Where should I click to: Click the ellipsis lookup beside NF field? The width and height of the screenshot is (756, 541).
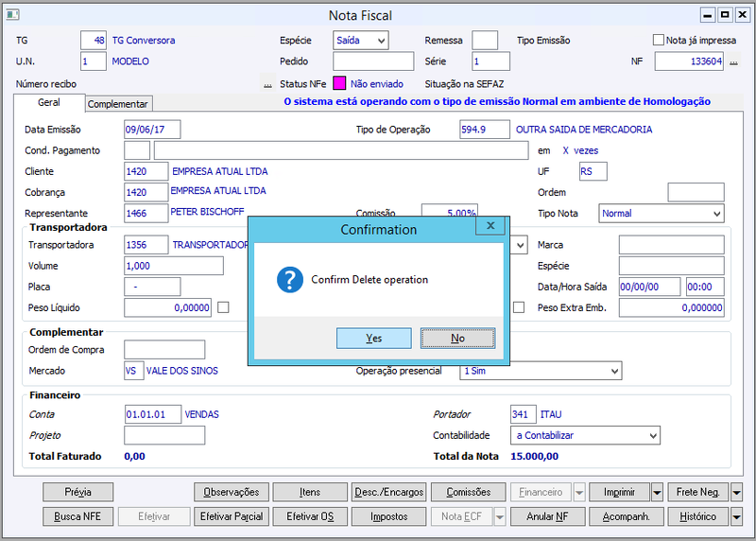[x=733, y=61]
